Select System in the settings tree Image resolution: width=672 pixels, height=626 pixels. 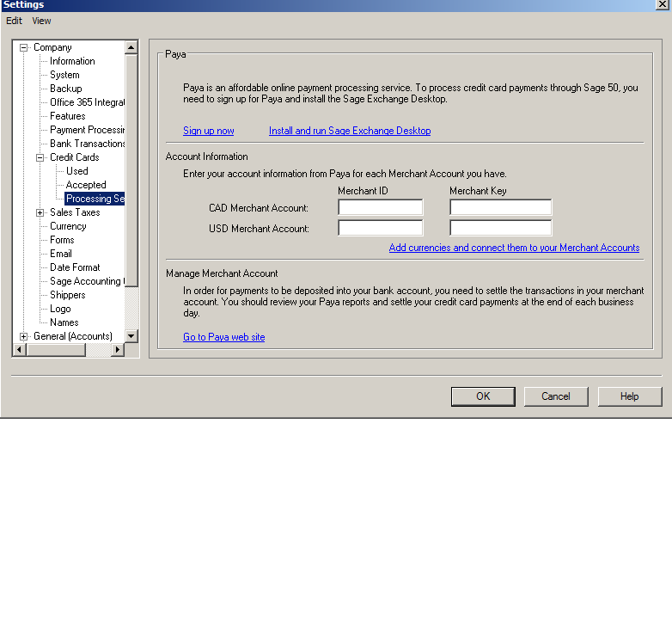(64, 75)
